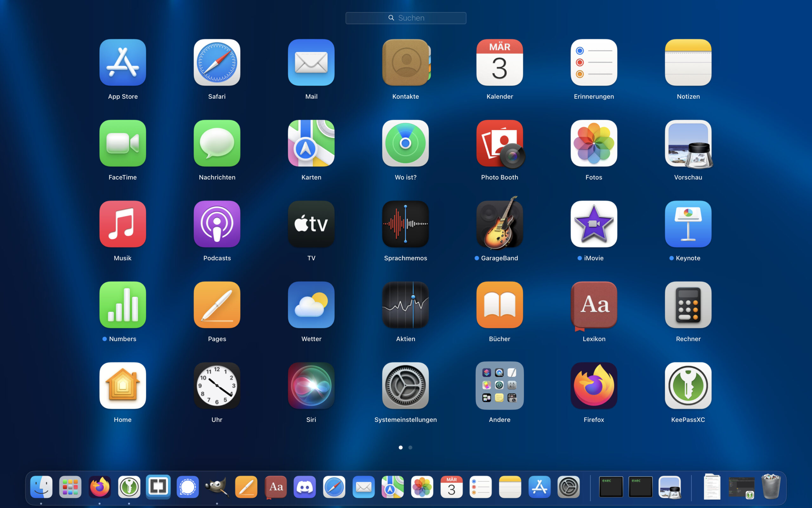812x508 pixels.
Task: Open Keynote presentation app
Action: point(688,224)
